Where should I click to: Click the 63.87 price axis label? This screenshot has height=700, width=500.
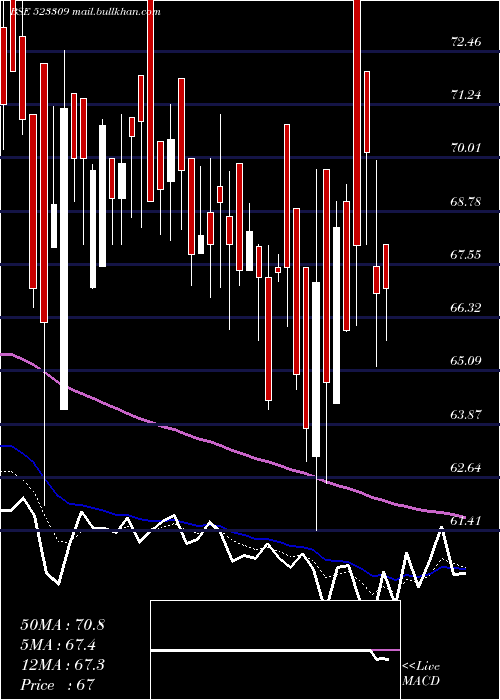pos(467,415)
